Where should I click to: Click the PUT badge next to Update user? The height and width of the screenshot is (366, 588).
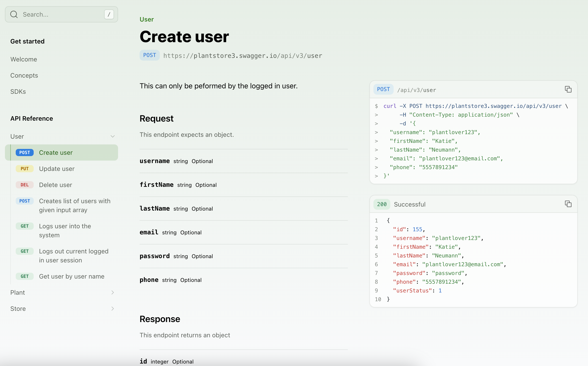(x=24, y=168)
